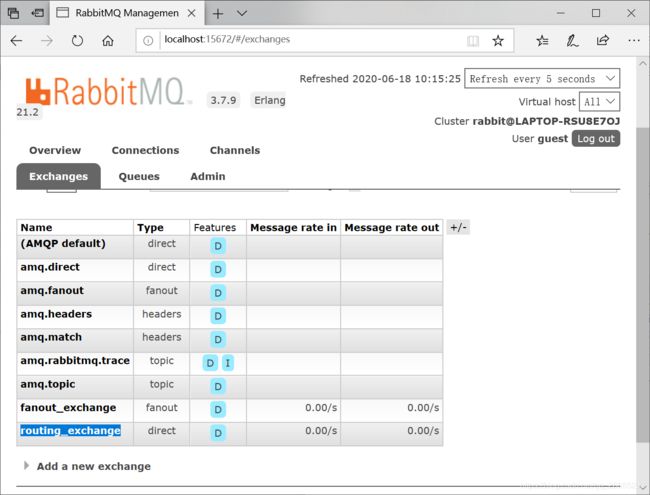Click D badge of amq.headers
Screen dimensions: 650x495
tap(218, 316)
